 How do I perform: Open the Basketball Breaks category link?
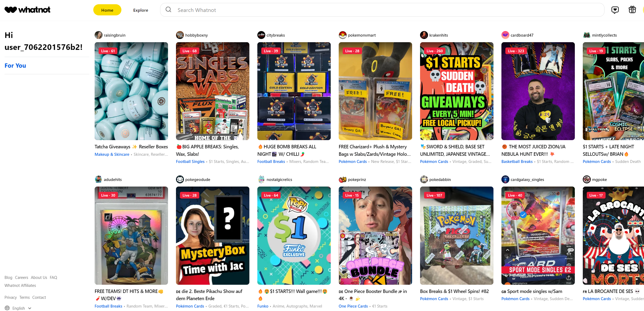517,162
